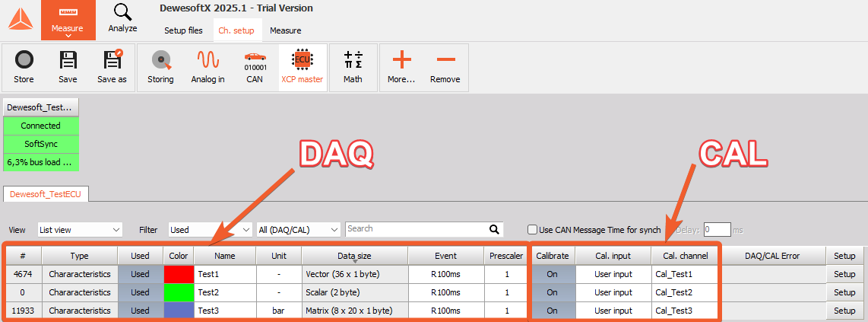
Task: Click the Event column header
Action: 445,256
